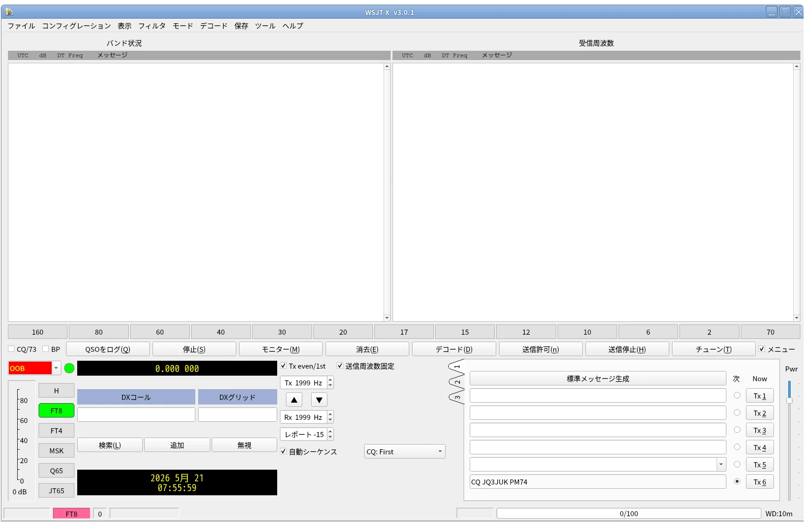Switch to JT65 mode button
Image resolution: width=812 pixels, height=526 pixels.
56,491
